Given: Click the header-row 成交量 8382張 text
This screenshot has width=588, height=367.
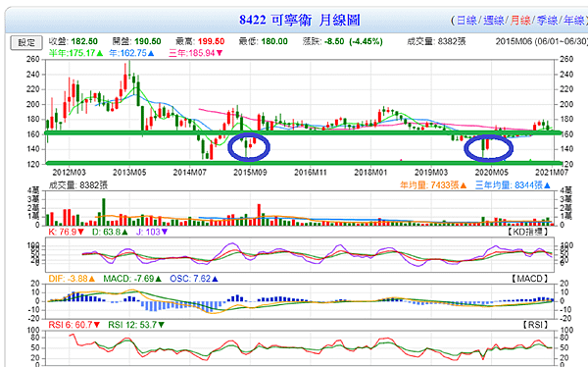Looking at the screenshot, I should point(436,41).
